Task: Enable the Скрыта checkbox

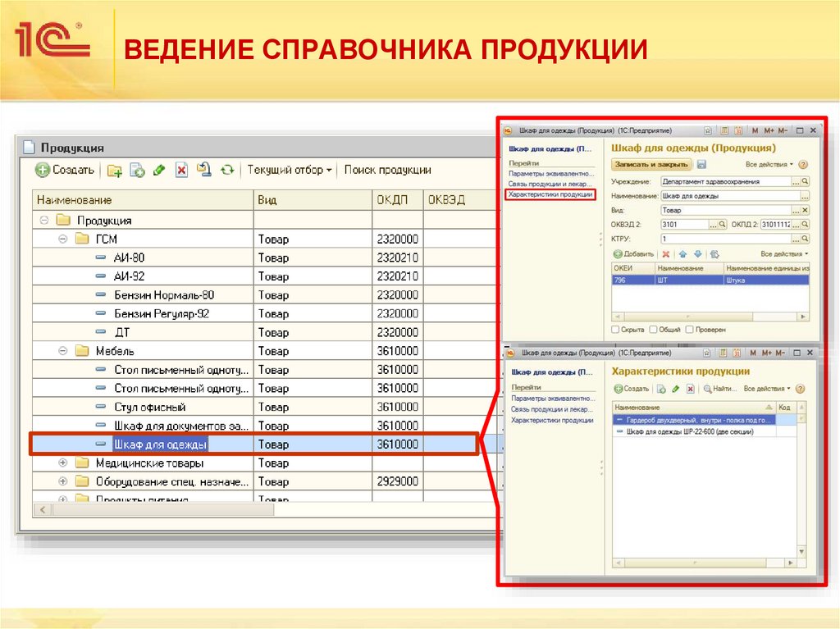Action: tap(617, 329)
